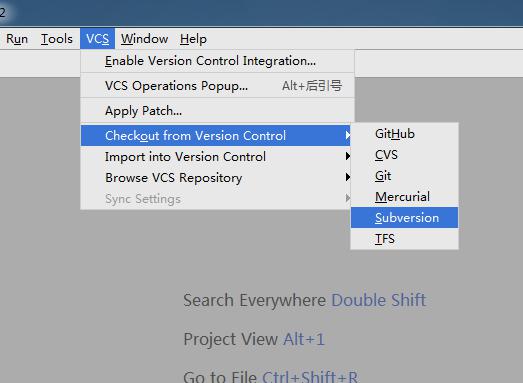The height and width of the screenshot is (383, 523).
Task: Pick Subversion from checkout submenu
Action: [404, 218]
